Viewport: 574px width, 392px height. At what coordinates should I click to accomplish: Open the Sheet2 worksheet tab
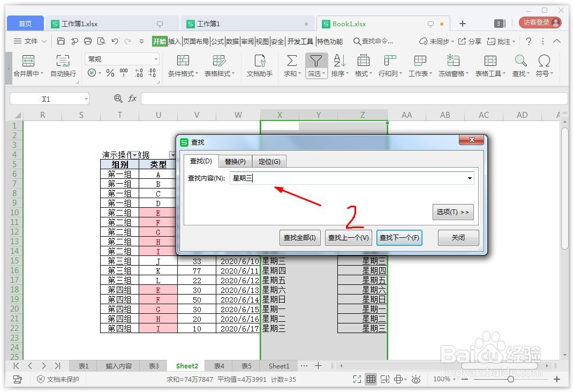point(186,366)
